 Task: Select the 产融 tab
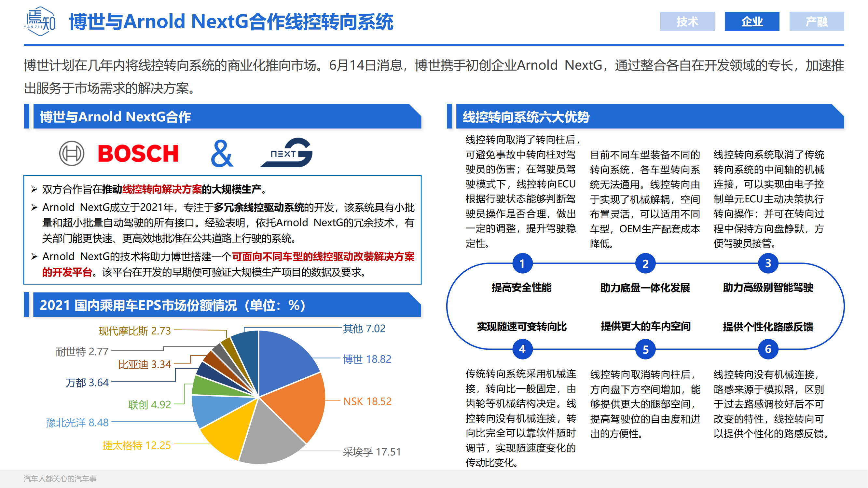click(x=817, y=21)
